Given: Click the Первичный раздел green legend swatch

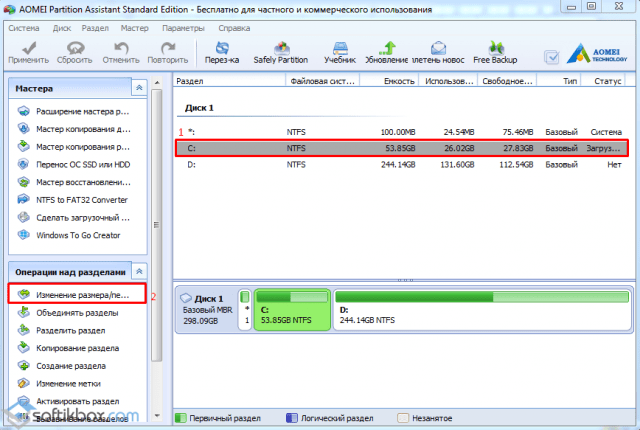Looking at the screenshot, I should click(180, 418).
